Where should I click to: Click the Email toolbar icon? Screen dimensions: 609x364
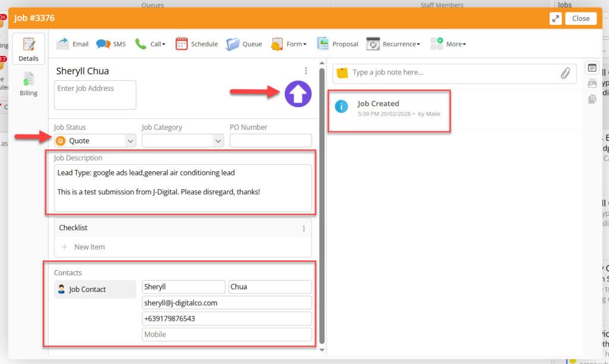click(62, 44)
